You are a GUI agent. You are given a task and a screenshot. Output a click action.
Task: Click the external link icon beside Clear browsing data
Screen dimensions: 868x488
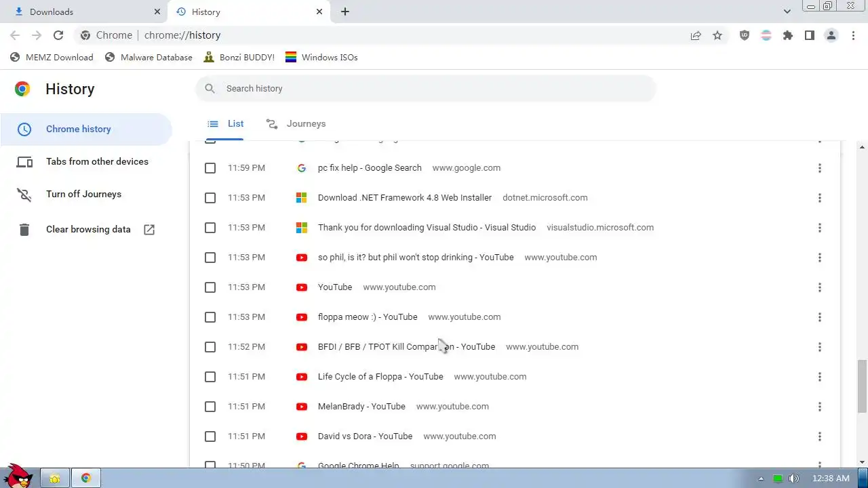149,230
